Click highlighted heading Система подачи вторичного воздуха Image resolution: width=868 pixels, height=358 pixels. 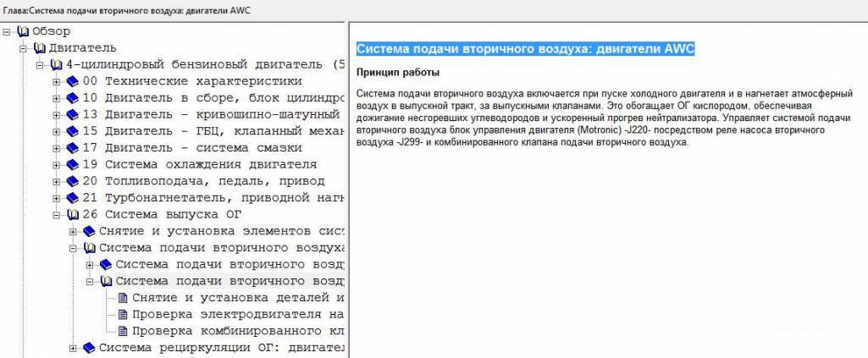coord(525,49)
